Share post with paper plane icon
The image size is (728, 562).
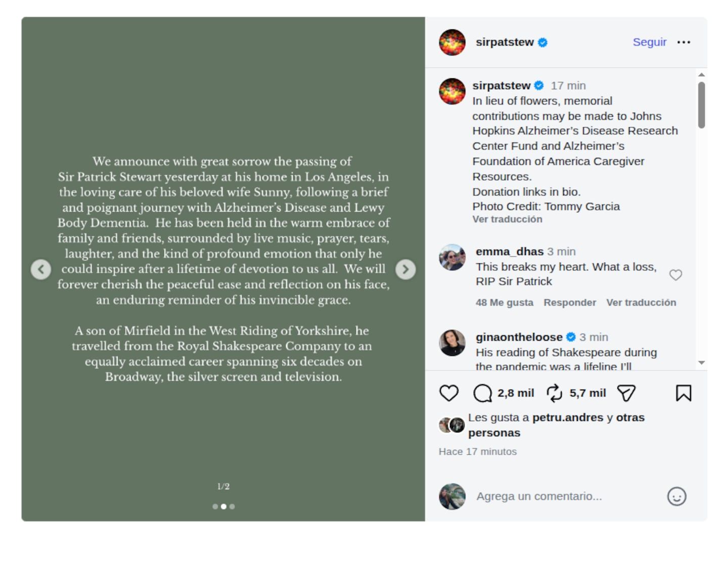(x=626, y=393)
